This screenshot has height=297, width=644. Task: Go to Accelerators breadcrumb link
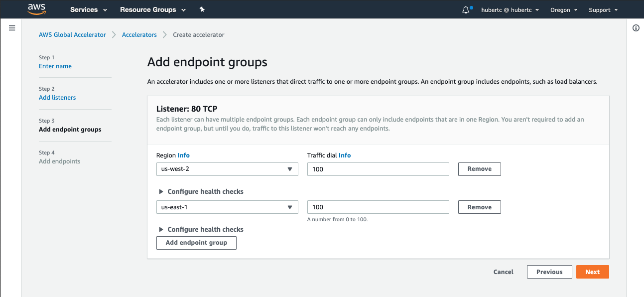tap(139, 35)
